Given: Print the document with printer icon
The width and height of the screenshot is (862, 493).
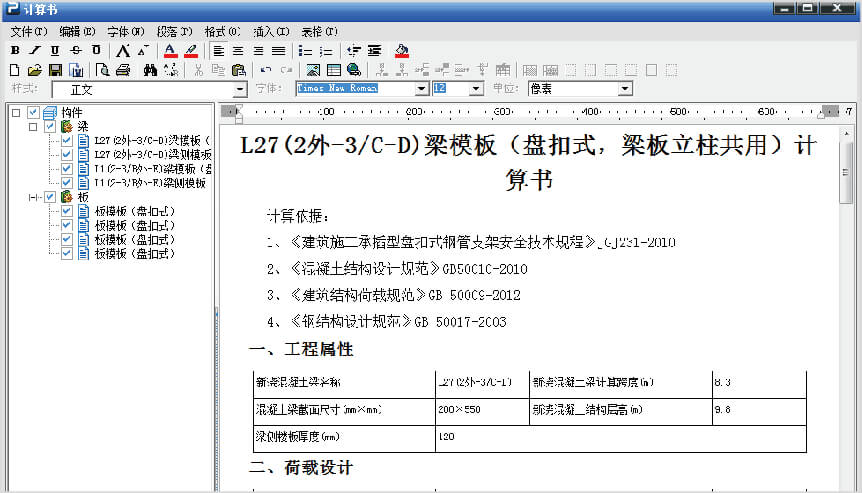Looking at the screenshot, I should [x=123, y=70].
